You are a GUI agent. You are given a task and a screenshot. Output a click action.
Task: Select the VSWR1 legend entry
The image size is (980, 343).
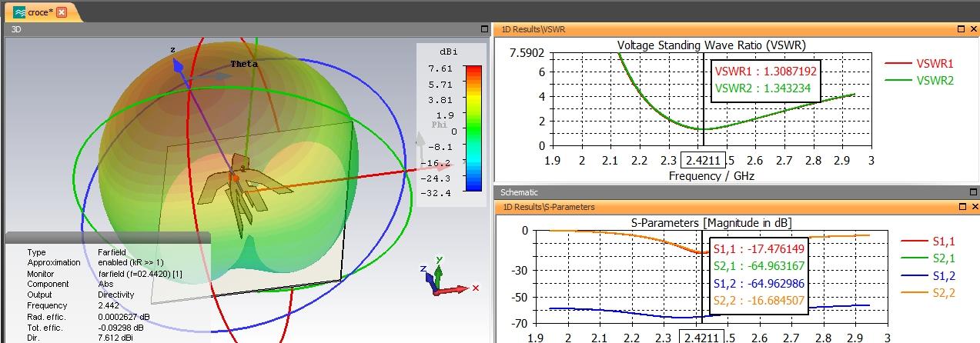click(919, 64)
